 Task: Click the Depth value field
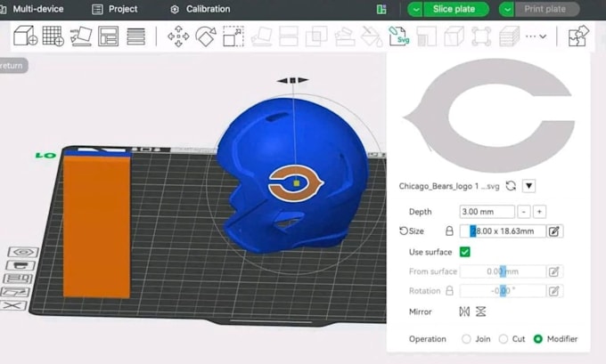(x=487, y=212)
